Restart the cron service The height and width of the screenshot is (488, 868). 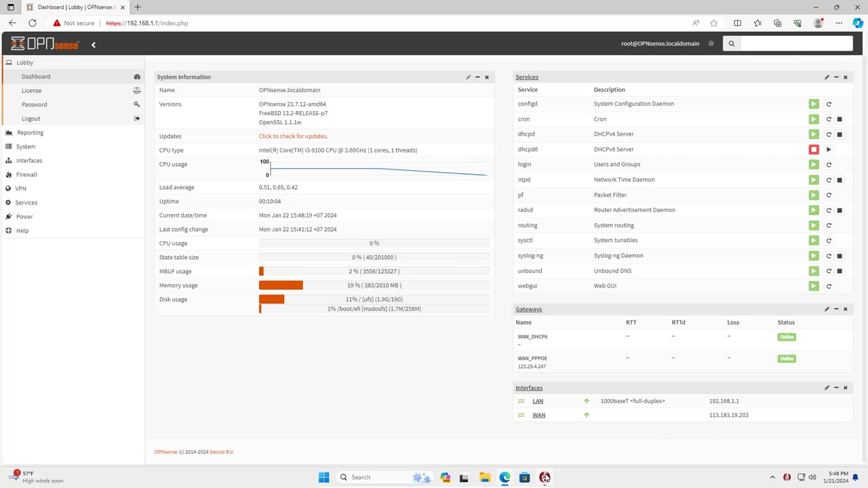click(x=829, y=119)
